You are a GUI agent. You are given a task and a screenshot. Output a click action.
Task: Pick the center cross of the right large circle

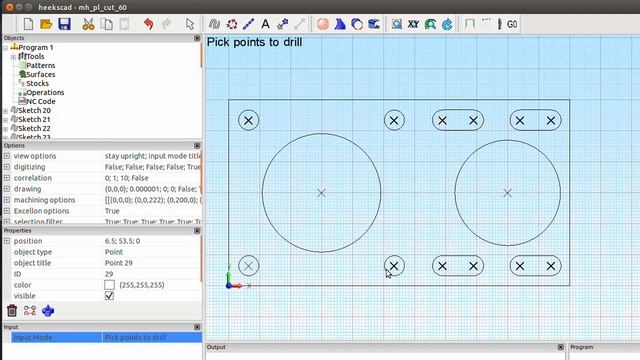tap(507, 193)
